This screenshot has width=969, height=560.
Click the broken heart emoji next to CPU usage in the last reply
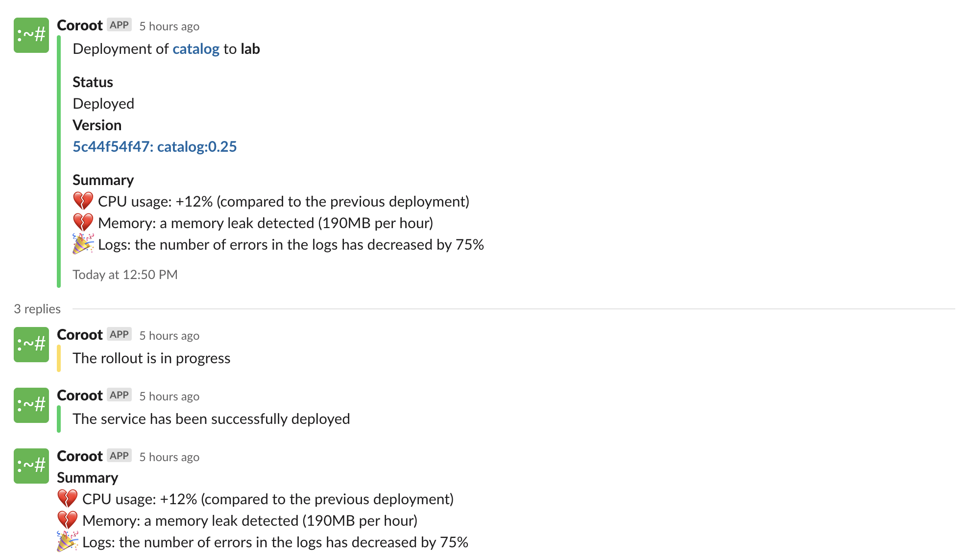point(67,499)
